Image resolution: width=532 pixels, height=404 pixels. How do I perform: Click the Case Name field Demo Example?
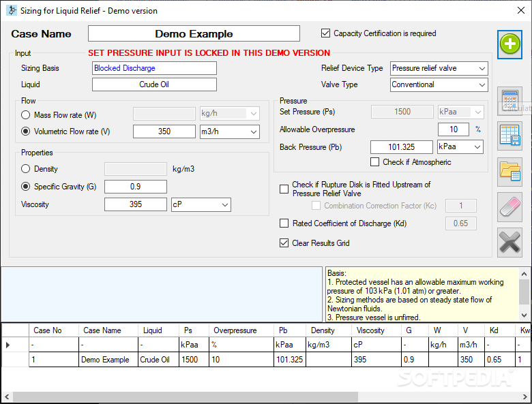[x=194, y=33]
